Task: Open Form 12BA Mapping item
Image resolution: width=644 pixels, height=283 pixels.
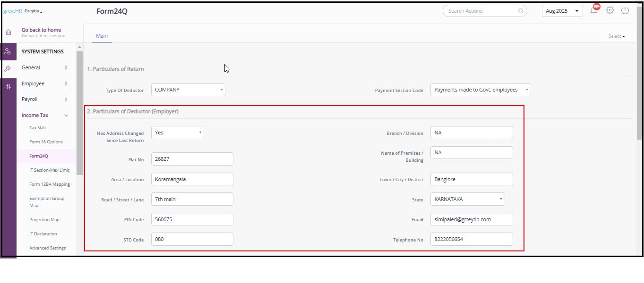Action: point(50,184)
